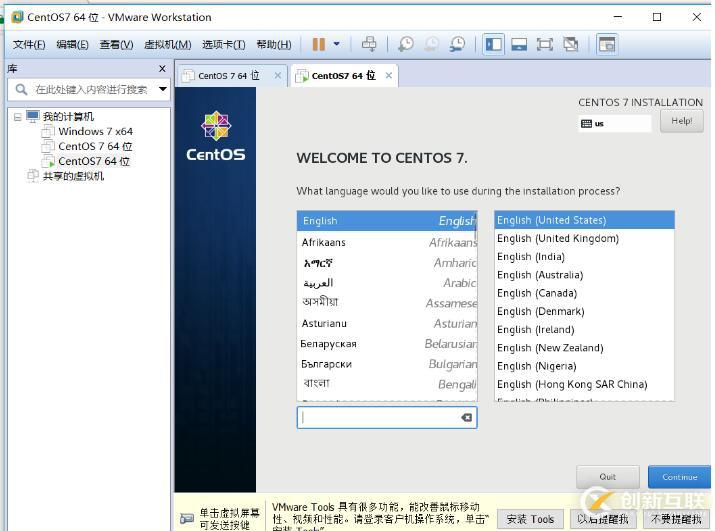715x531 pixels.
Task: Choose English (Canada) locale
Action: pos(584,293)
